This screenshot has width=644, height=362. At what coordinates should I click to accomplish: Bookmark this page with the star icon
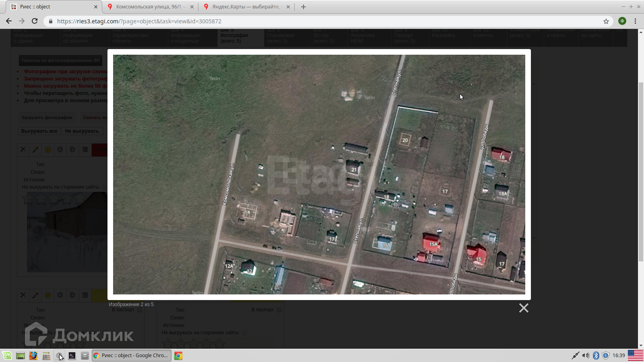click(606, 21)
